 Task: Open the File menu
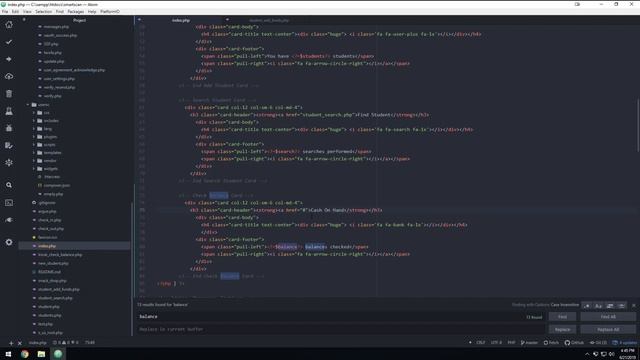pos(5,11)
